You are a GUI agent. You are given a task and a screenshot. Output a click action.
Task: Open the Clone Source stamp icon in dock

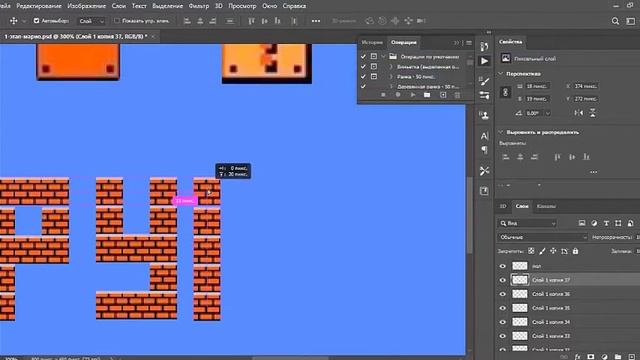484,116
